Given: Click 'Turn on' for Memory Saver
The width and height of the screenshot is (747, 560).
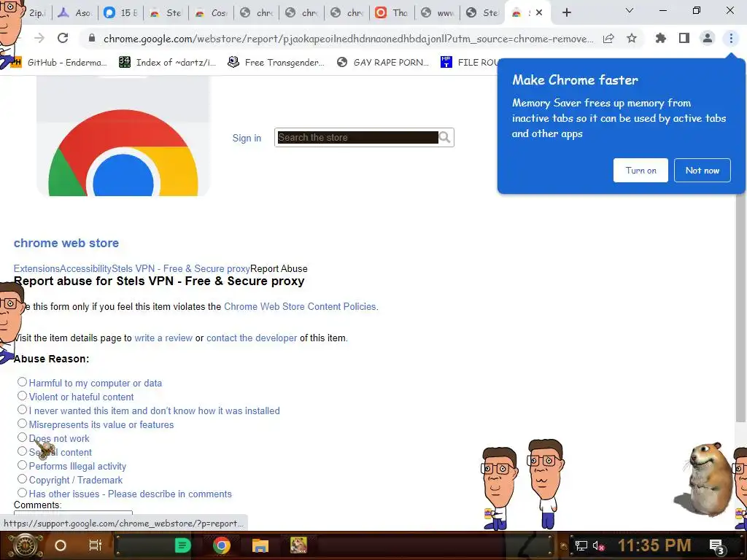Looking at the screenshot, I should click(x=640, y=171).
